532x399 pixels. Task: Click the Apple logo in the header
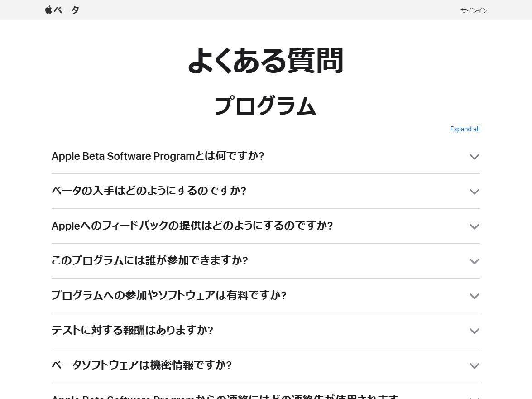coord(48,10)
